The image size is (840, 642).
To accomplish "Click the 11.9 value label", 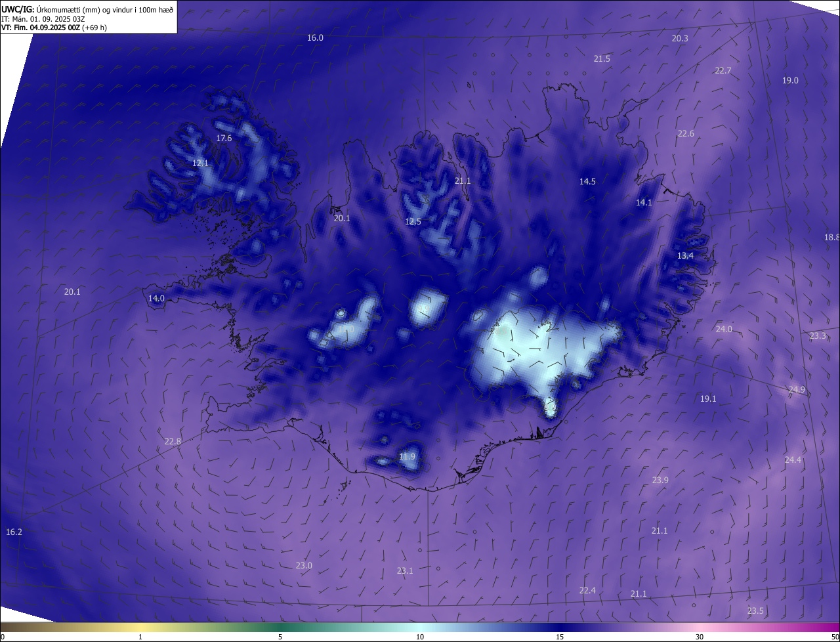I will pyautogui.click(x=407, y=457).
